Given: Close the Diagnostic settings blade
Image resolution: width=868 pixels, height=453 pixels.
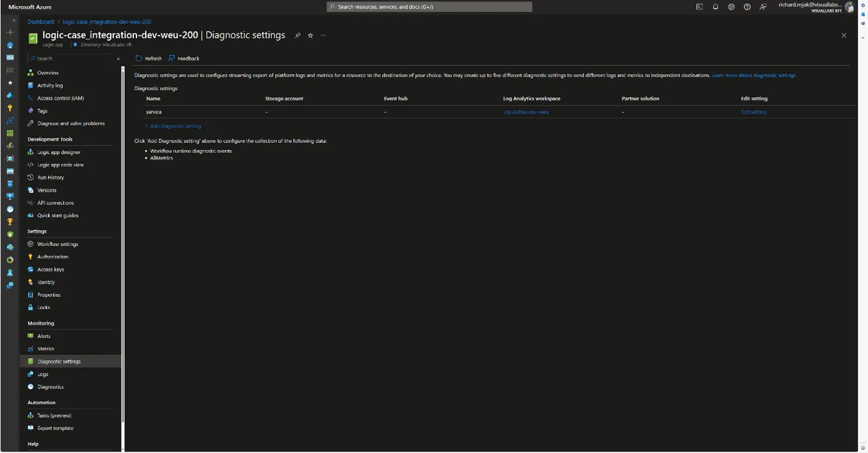Looking at the screenshot, I should (x=844, y=36).
